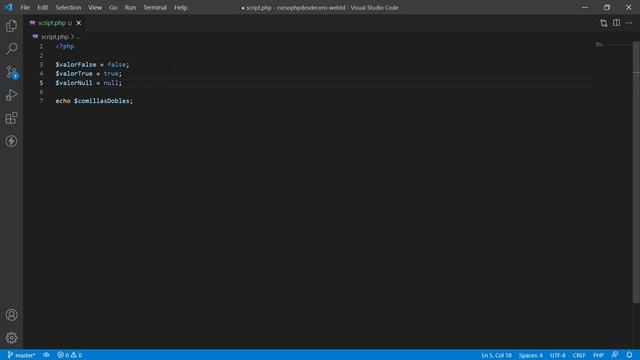
Task: Click the false value on line 3
Action: (x=117, y=64)
